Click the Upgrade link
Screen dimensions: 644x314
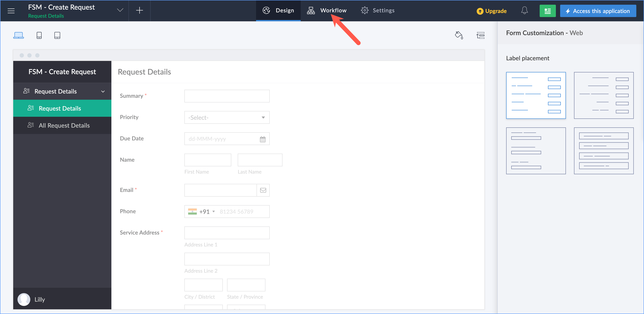coord(491,11)
